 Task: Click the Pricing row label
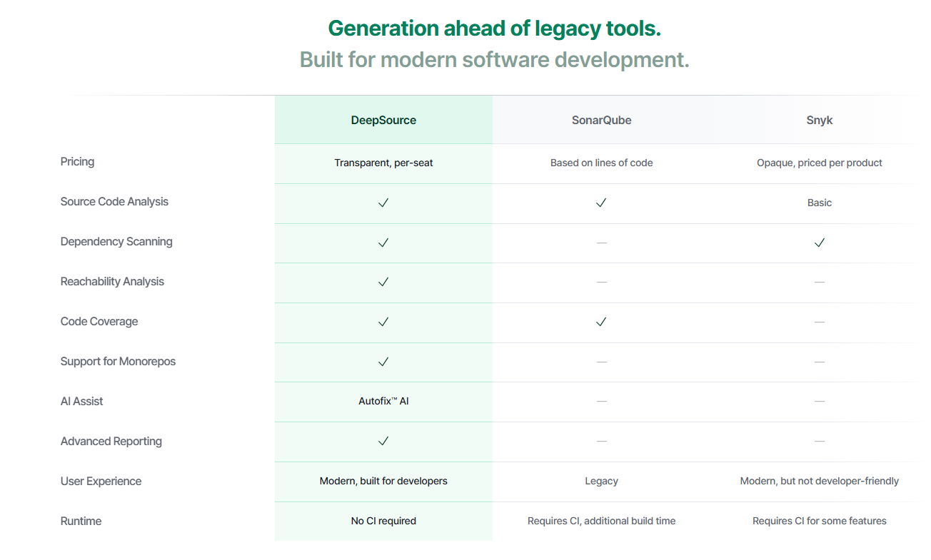click(77, 162)
